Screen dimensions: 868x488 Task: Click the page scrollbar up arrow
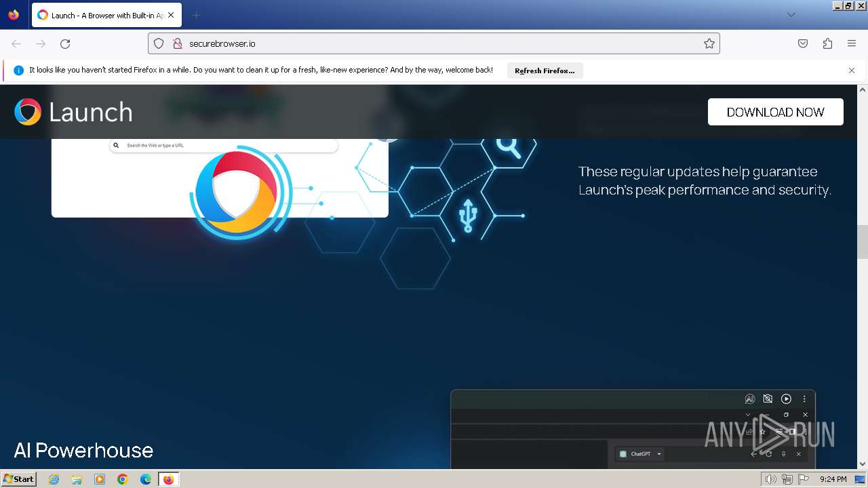point(863,89)
